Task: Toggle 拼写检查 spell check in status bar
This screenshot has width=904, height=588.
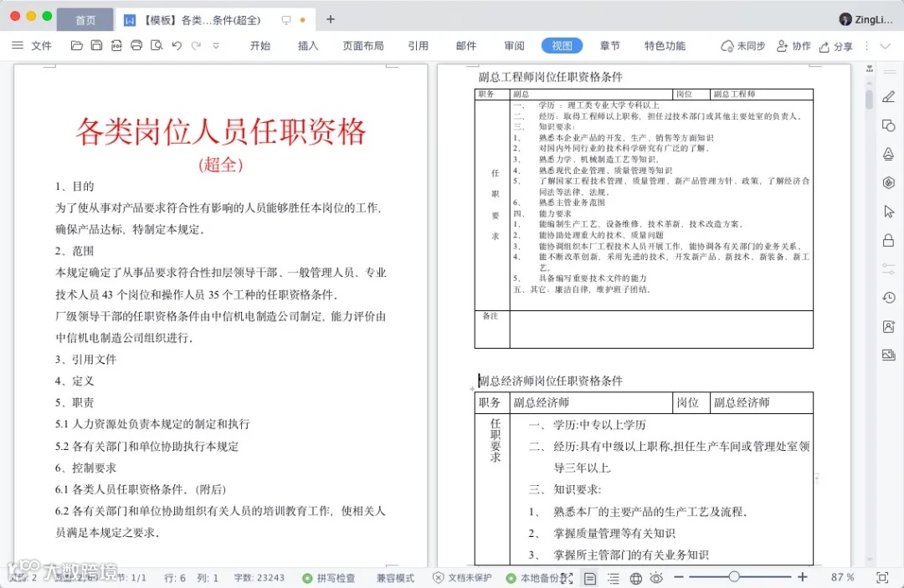Action: pos(329,578)
